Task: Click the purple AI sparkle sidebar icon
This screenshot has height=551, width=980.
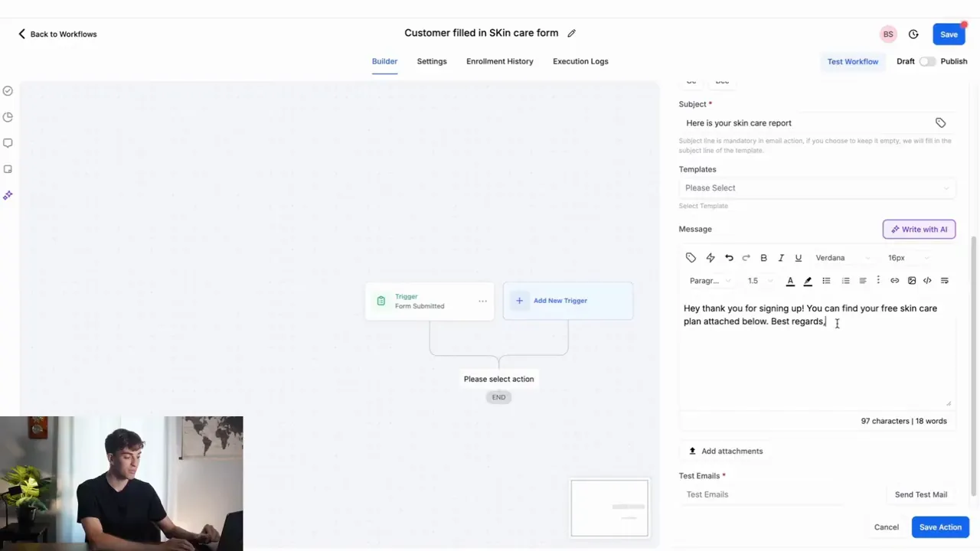Action: pyautogui.click(x=8, y=195)
